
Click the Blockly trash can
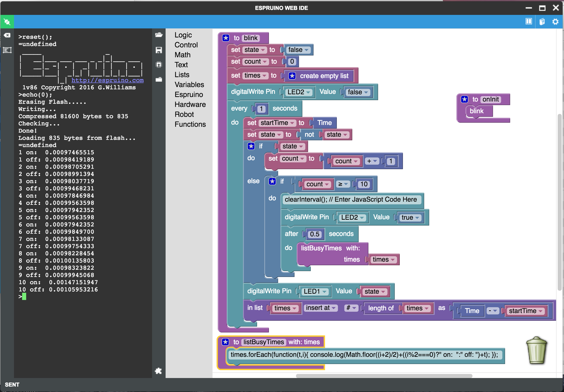[x=536, y=350]
